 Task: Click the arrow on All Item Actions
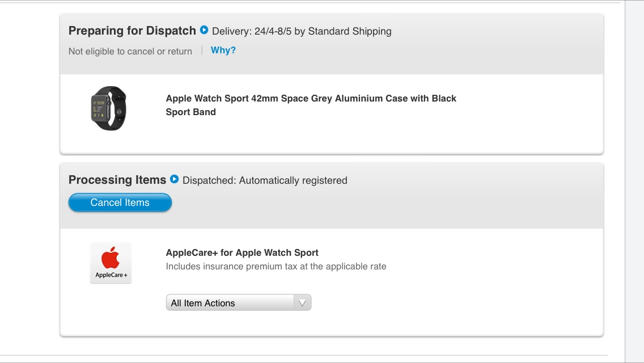point(302,303)
